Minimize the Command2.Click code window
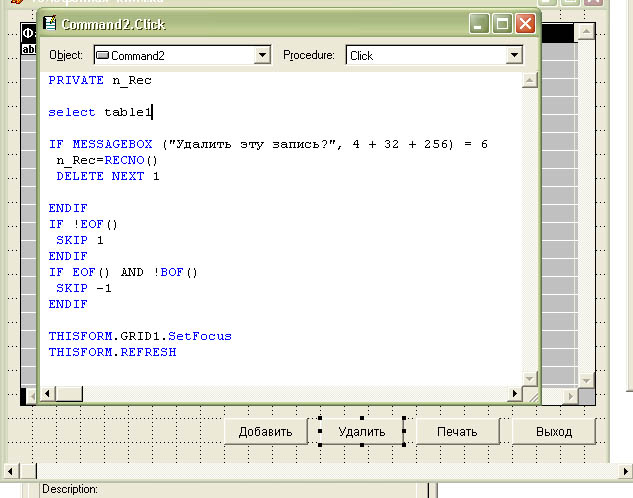 pyautogui.click(x=478, y=24)
